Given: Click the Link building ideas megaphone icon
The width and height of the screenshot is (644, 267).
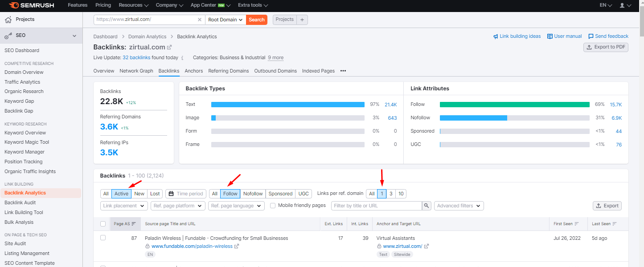Looking at the screenshot, I should click(x=496, y=36).
